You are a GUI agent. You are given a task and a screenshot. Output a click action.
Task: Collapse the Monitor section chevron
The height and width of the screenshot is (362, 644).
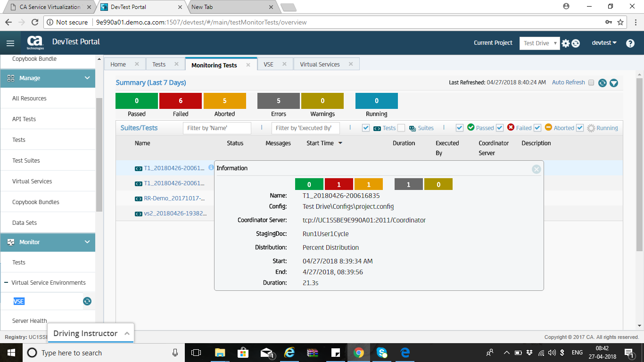pos(87,242)
